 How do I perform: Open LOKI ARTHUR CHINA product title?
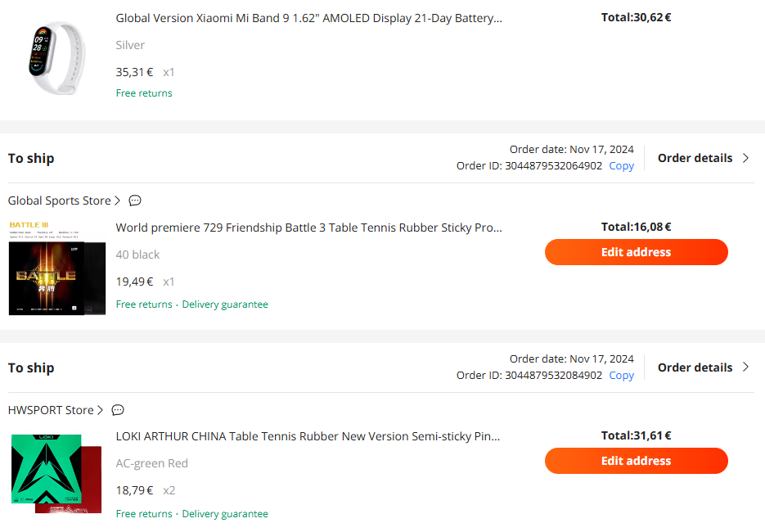308,436
